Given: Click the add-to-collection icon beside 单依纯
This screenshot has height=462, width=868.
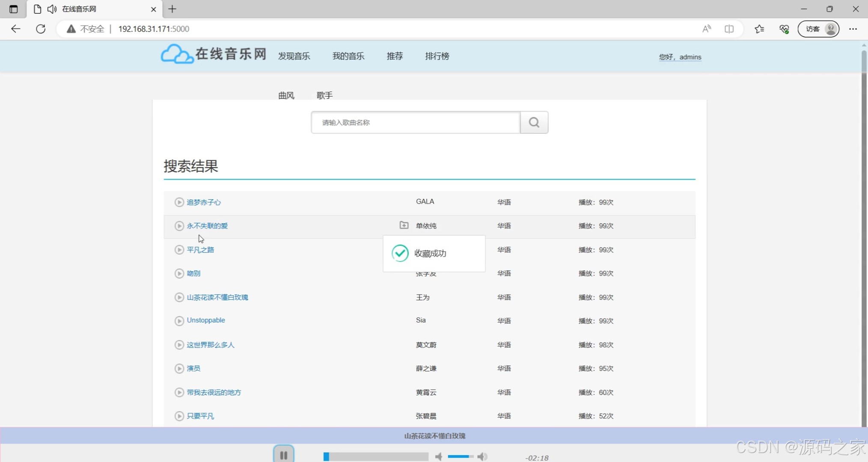Looking at the screenshot, I should pos(404,225).
